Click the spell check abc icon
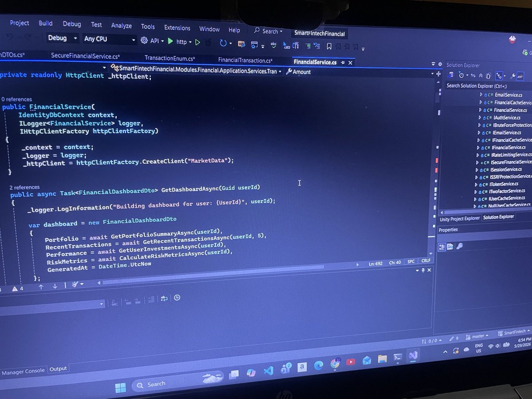 pos(274,45)
